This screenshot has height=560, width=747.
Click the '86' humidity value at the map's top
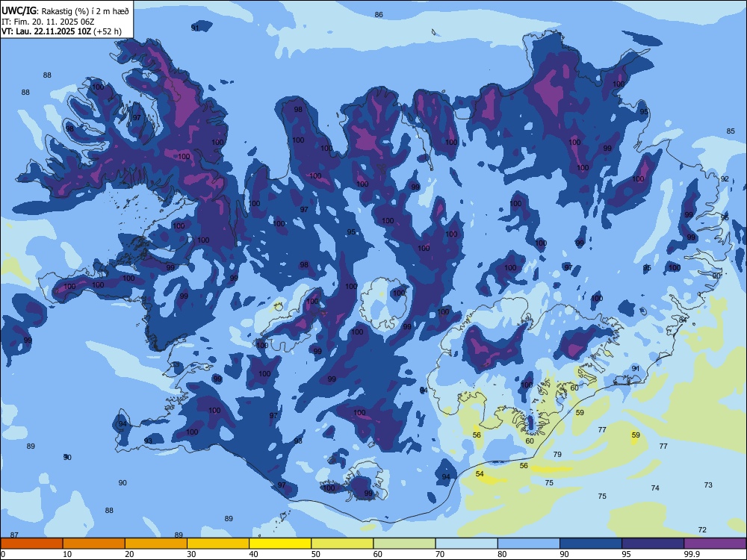click(379, 15)
